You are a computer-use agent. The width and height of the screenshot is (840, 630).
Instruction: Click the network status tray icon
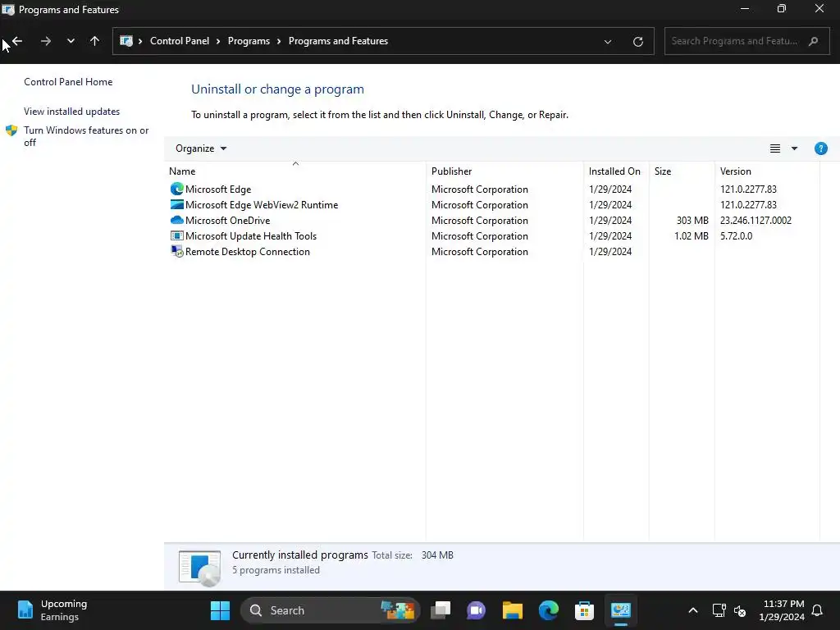[719, 610]
